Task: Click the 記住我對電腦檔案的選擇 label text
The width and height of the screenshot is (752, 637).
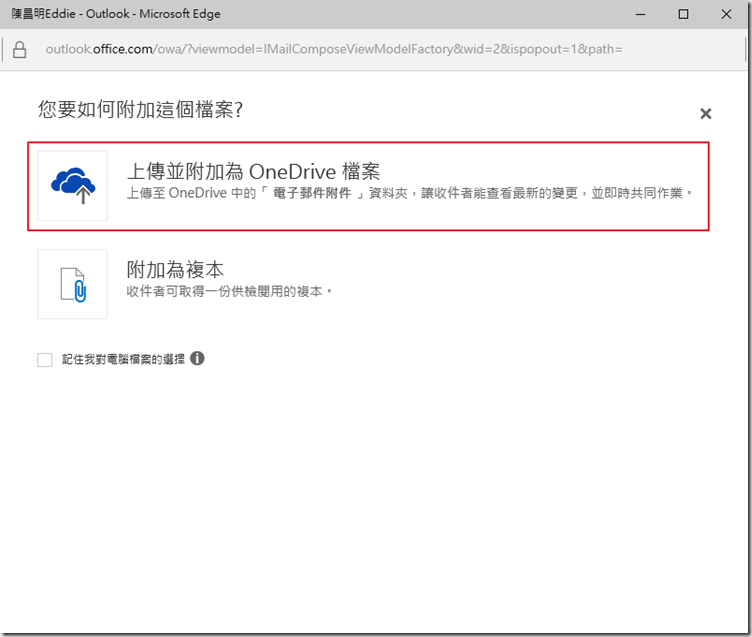Action: [x=123, y=359]
